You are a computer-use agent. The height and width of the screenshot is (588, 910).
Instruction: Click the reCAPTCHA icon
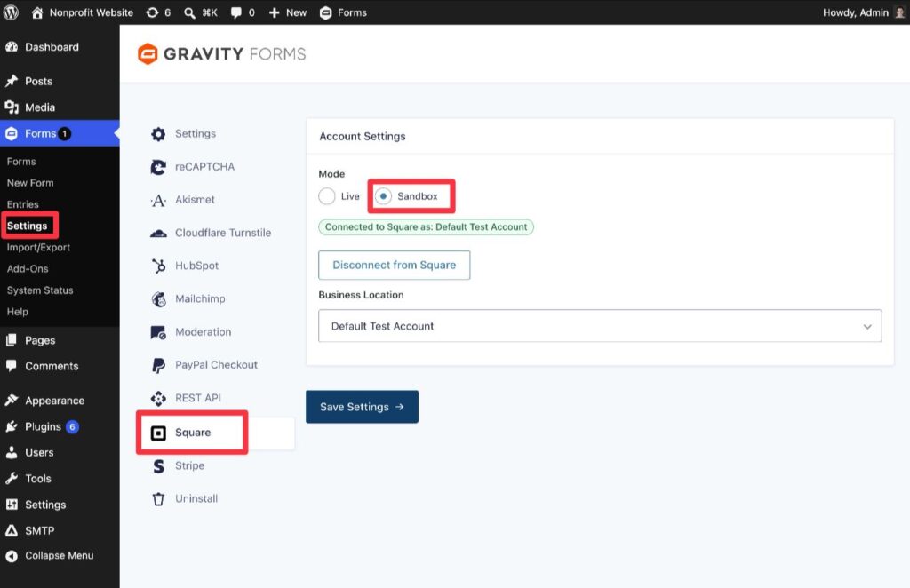(x=158, y=167)
